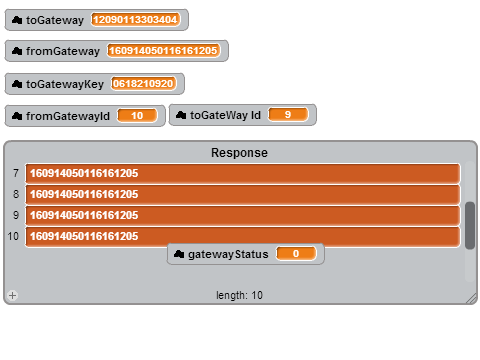Select value 10 of fromGatewayId

pos(137,116)
